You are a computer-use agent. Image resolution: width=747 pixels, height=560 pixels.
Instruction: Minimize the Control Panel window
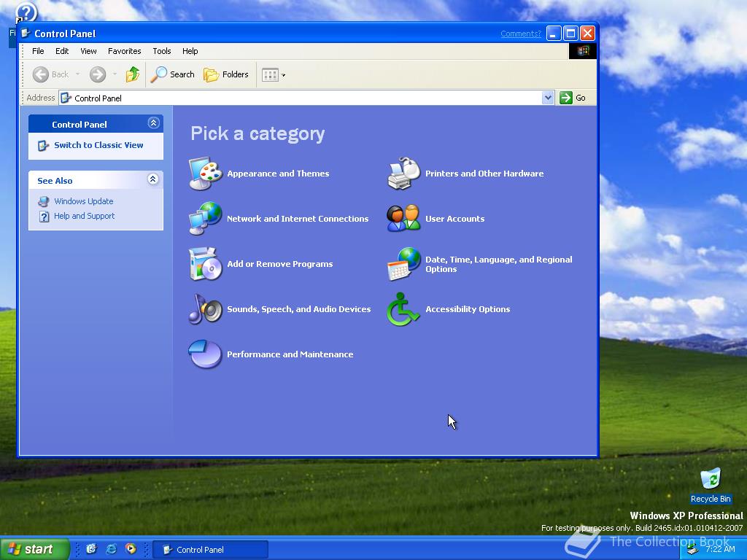[554, 34]
